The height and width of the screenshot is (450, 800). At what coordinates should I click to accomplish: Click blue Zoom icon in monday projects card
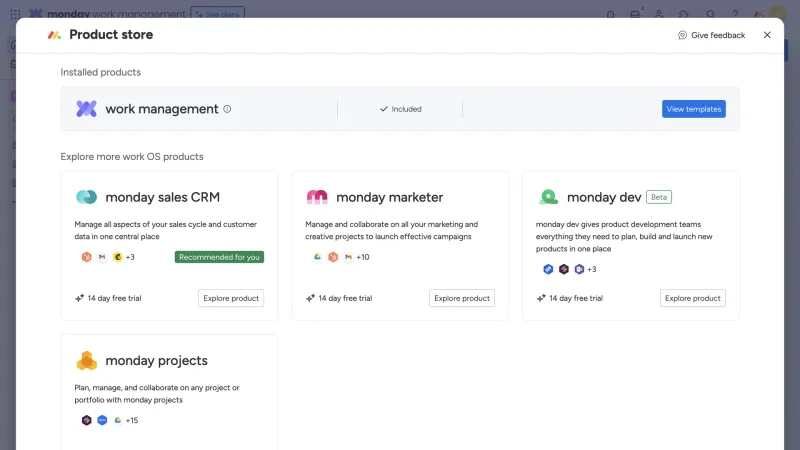[x=102, y=420]
